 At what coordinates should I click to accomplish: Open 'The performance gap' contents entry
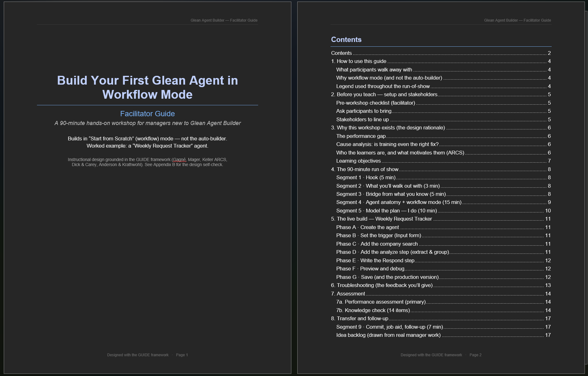tap(443, 136)
